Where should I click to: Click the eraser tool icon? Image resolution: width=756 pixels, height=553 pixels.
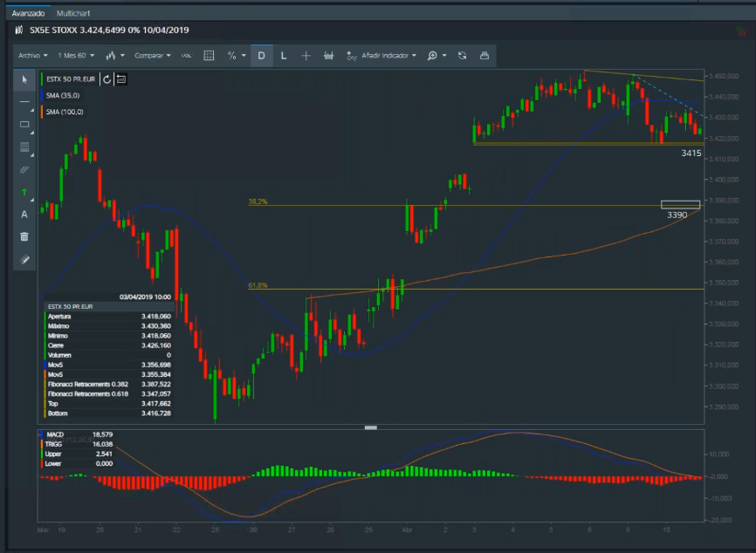click(24, 259)
